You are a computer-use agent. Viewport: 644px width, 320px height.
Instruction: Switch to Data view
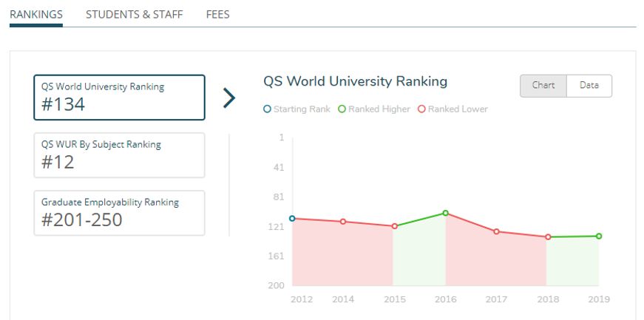click(x=589, y=86)
